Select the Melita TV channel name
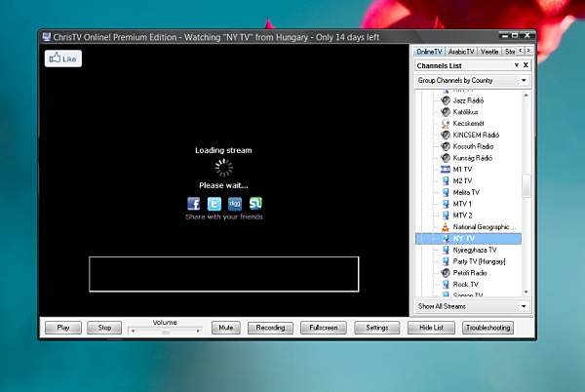Image resolution: width=585 pixels, height=392 pixels. tap(466, 192)
